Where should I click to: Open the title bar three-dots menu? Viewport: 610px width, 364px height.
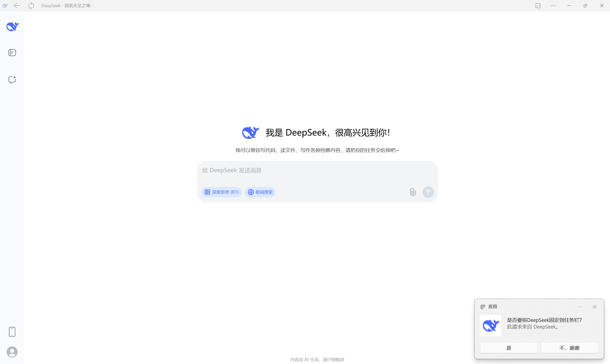tap(553, 6)
